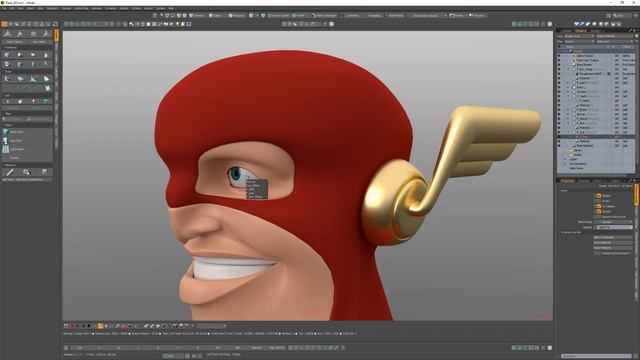The width and height of the screenshot is (640, 360).
Task: Toggle visibility of Alpha Output
Action: pos(559,56)
